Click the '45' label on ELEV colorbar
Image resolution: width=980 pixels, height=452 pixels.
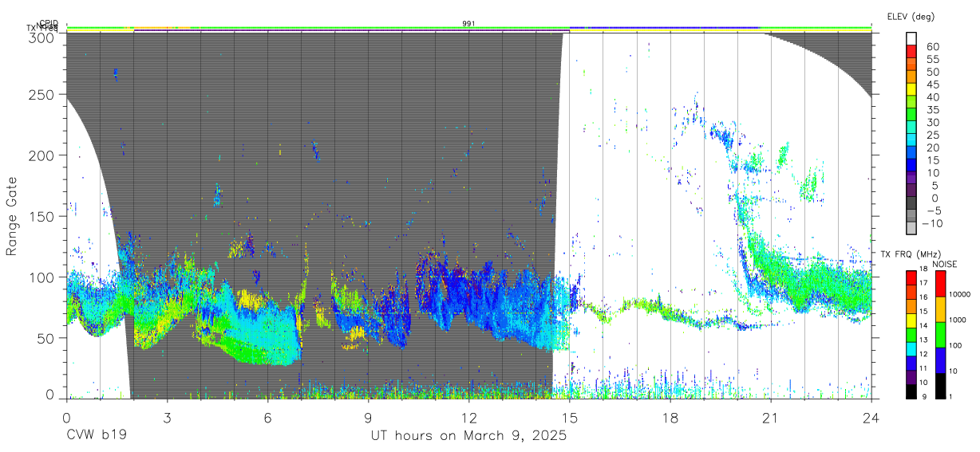[x=932, y=85]
